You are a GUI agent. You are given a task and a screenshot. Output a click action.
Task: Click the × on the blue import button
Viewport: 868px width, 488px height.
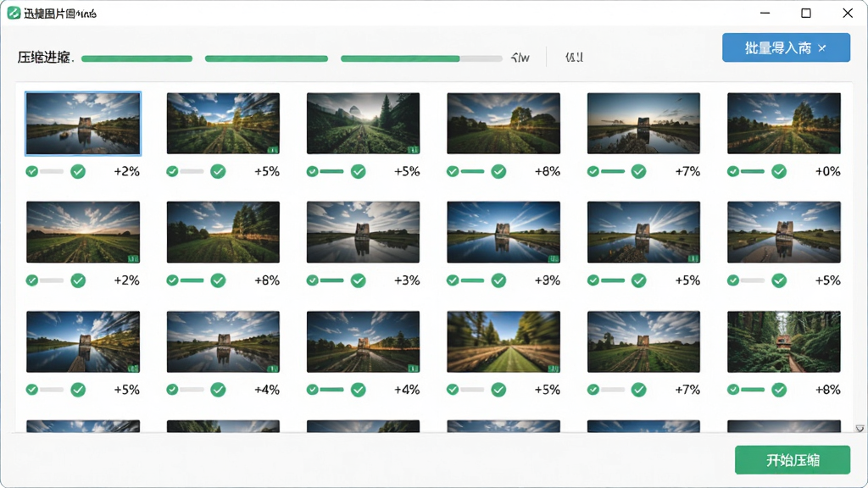tap(822, 48)
